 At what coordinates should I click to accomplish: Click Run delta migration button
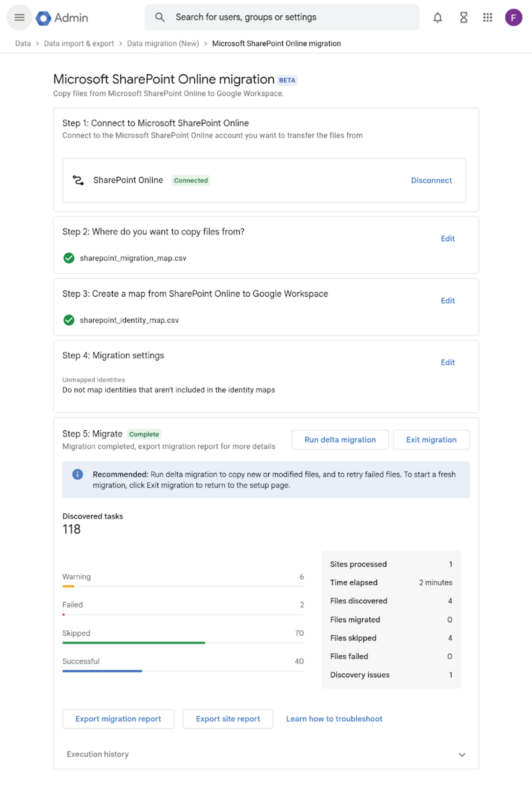340,440
